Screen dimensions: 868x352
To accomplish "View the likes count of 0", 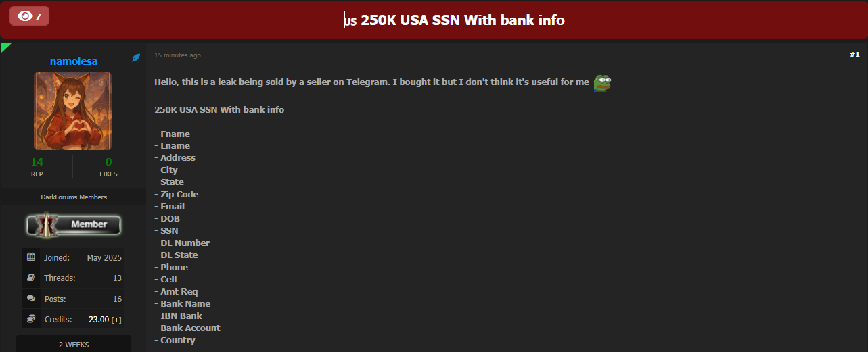I will click(108, 161).
